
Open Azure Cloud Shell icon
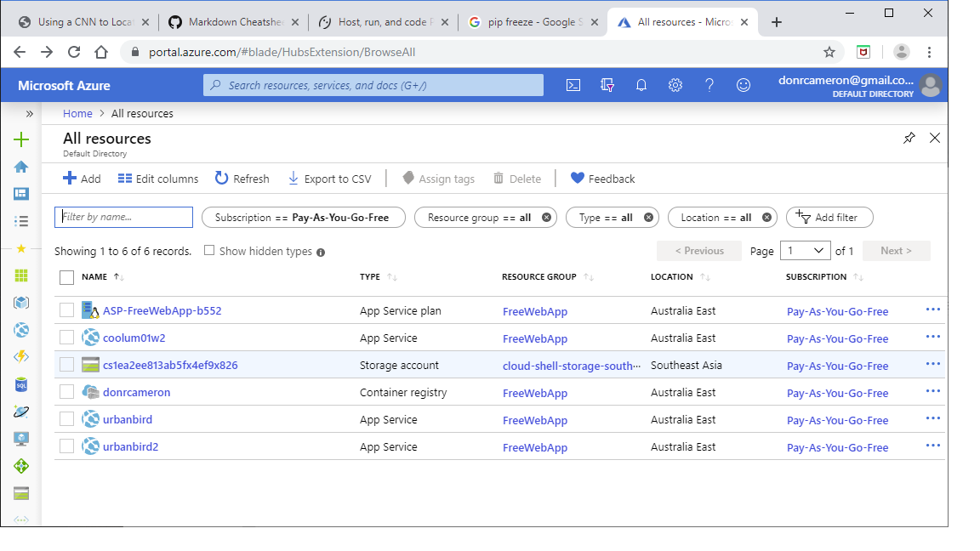tap(573, 86)
